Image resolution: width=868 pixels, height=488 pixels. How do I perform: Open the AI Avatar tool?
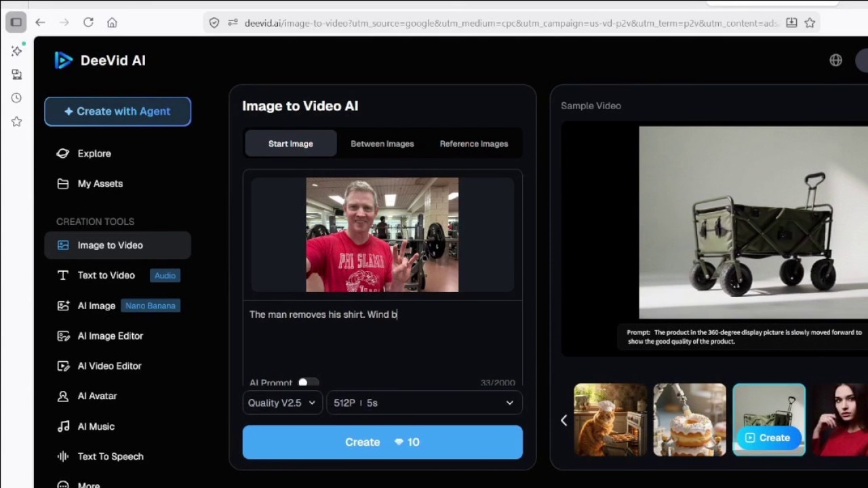coord(97,396)
